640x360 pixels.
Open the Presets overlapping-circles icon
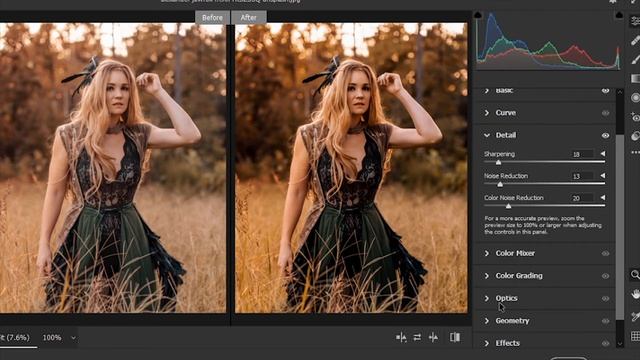[x=636, y=136]
